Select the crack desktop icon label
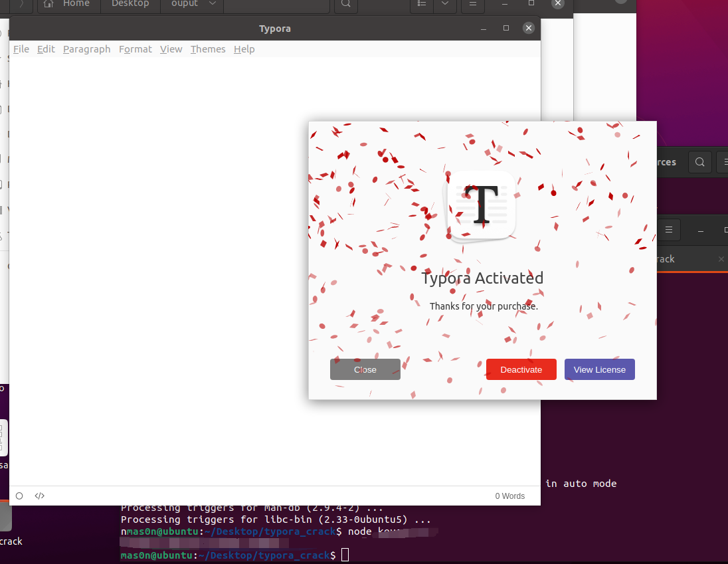 click(x=11, y=541)
